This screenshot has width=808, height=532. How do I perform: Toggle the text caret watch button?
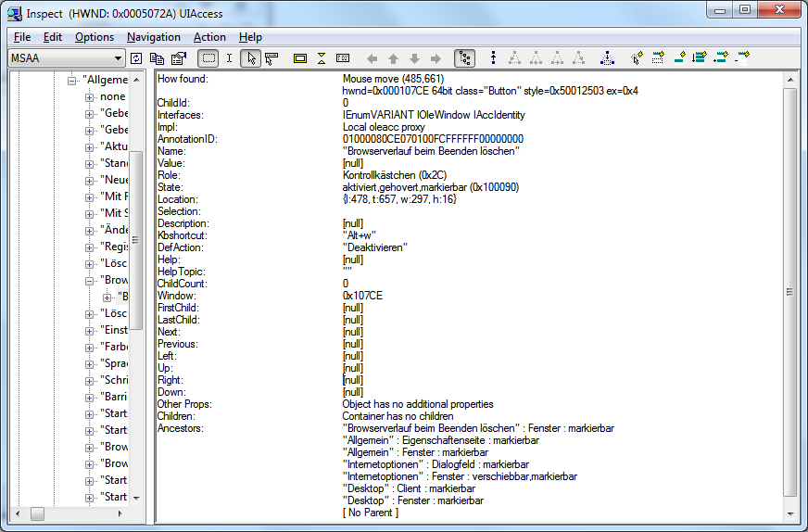(x=229, y=58)
